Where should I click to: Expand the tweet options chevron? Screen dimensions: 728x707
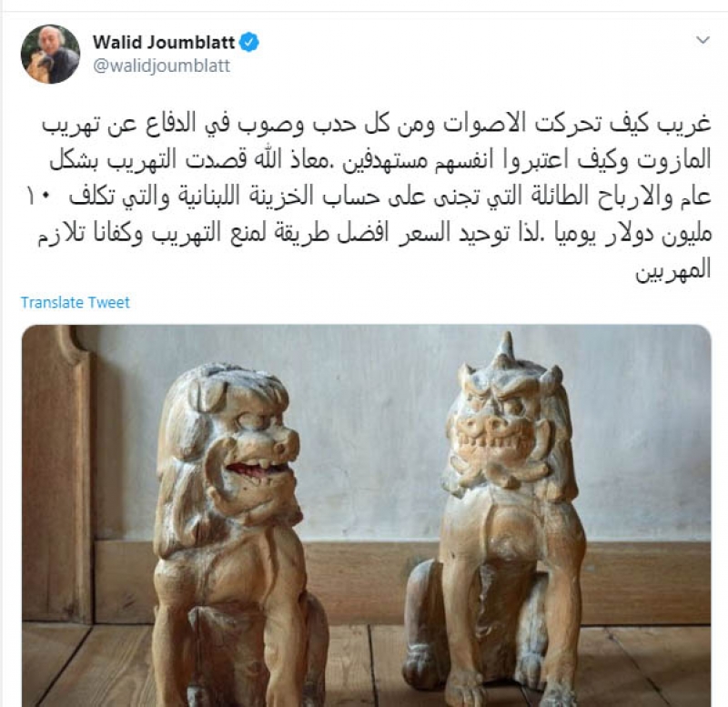click(x=703, y=40)
